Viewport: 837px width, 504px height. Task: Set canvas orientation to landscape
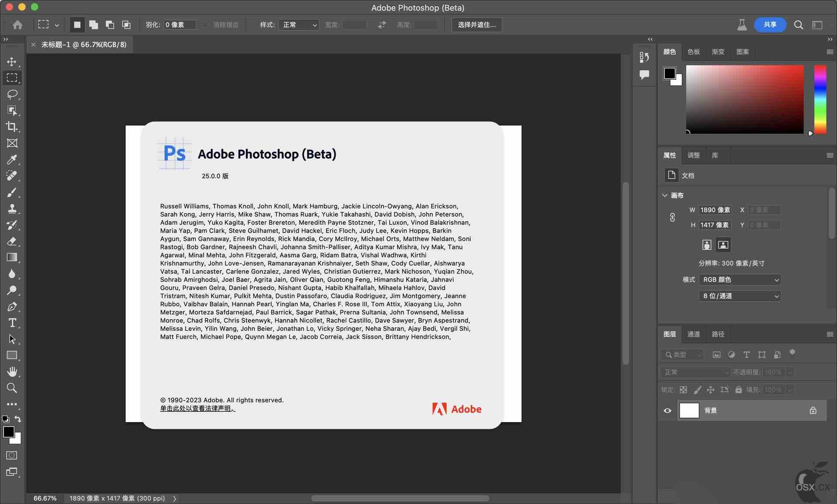723,245
